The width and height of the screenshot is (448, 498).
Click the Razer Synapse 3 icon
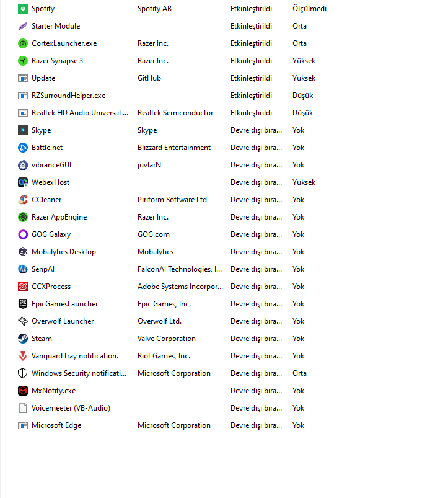point(23,61)
